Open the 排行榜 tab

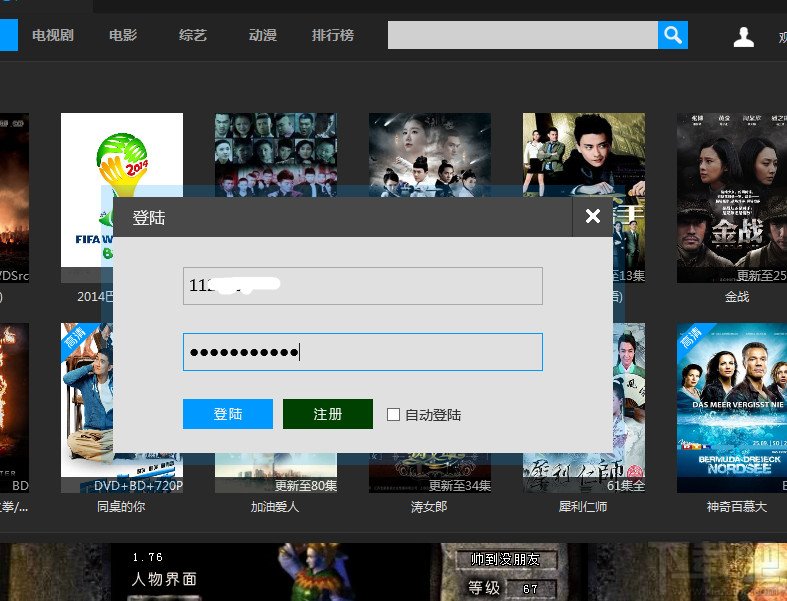click(333, 35)
